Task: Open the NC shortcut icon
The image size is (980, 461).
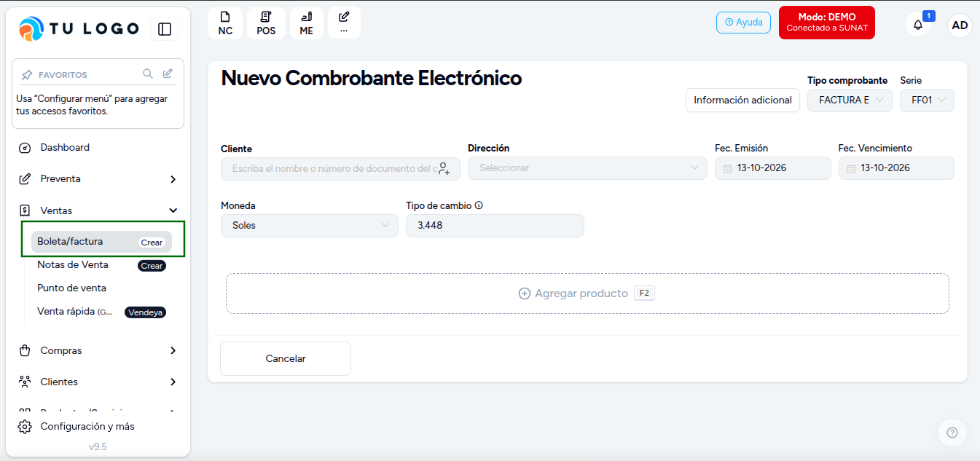Action: [x=225, y=23]
